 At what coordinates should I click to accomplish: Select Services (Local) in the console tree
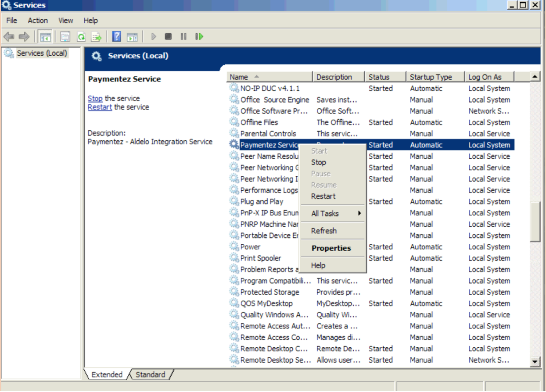[x=42, y=53]
